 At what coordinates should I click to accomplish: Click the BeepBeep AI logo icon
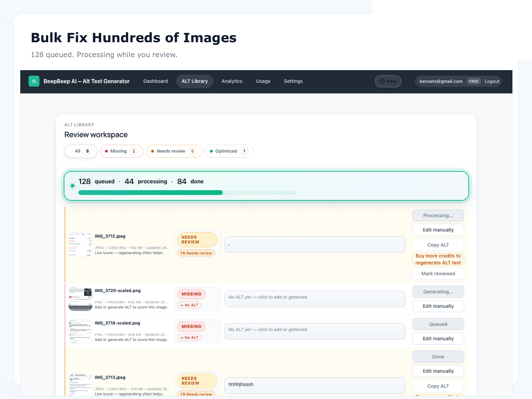(34, 81)
